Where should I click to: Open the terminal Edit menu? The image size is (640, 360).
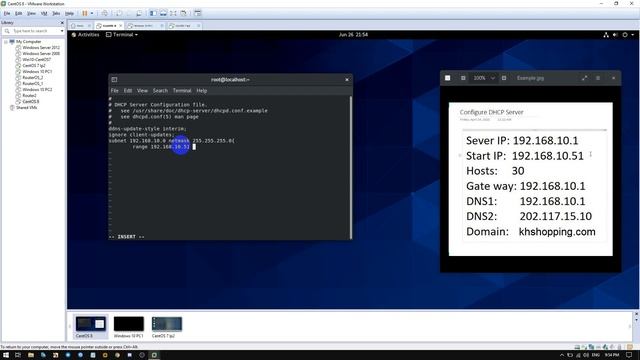pyautogui.click(x=128, y=91)
